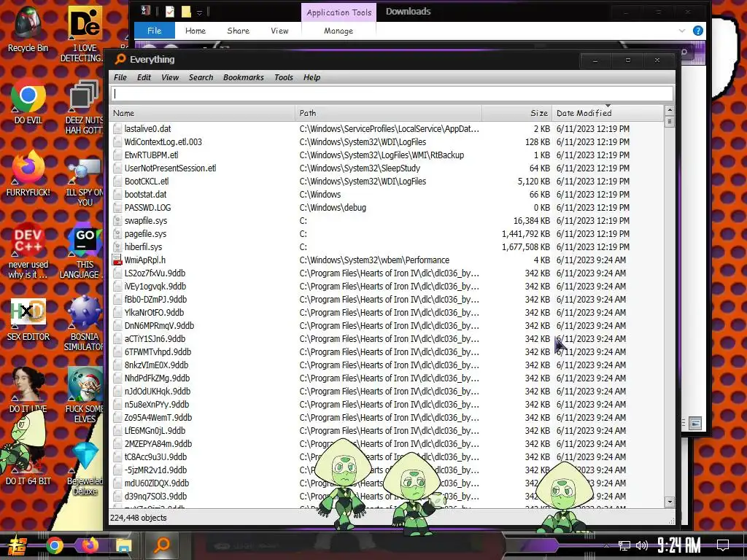Sort results by Path column header
The width and height of the screenshot is (747, 560).
coord(388,113)
